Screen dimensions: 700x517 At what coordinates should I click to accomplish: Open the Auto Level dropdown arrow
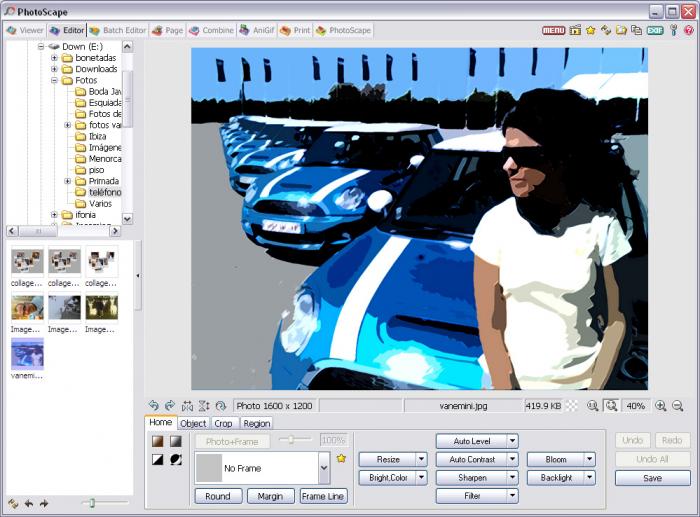pyautogui.click(x=512, y=441)
